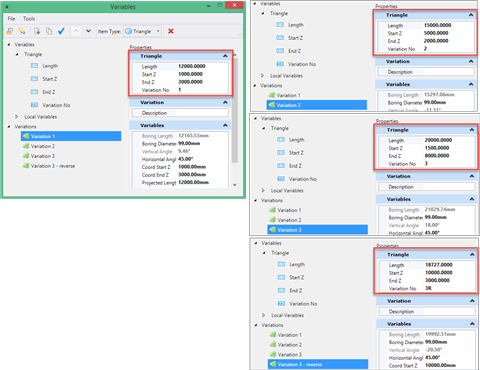The height and width of the screenshot is (370, 480).
Task: Collapse Variation properties section in Variables window
Action: point(225,102)
